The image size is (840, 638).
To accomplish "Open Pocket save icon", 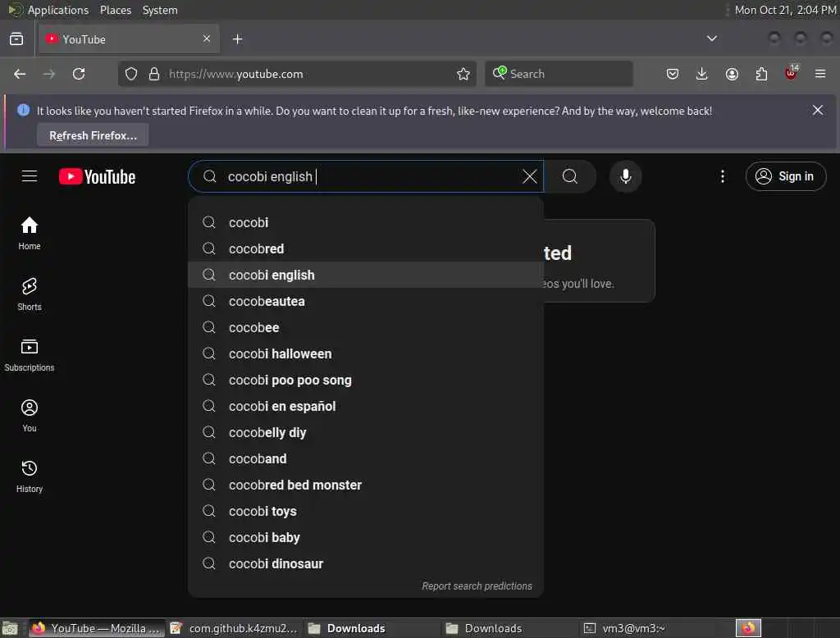I will [x=673, y=74].
